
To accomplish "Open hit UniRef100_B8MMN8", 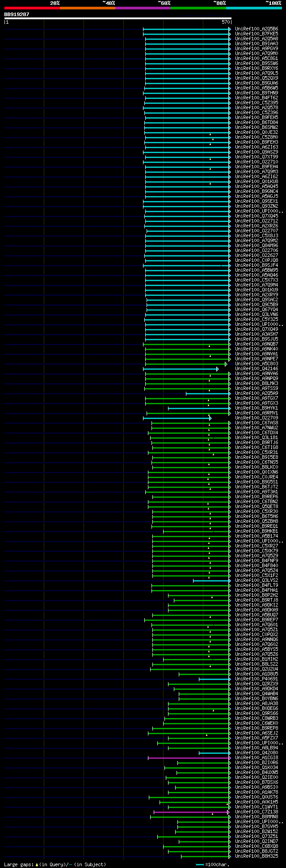I will (257, 817).
